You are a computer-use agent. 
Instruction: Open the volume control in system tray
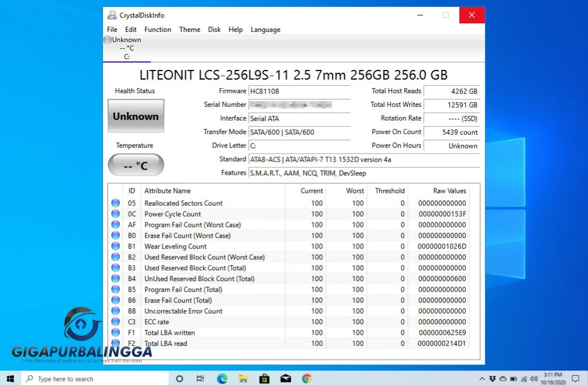pos(534,379)
